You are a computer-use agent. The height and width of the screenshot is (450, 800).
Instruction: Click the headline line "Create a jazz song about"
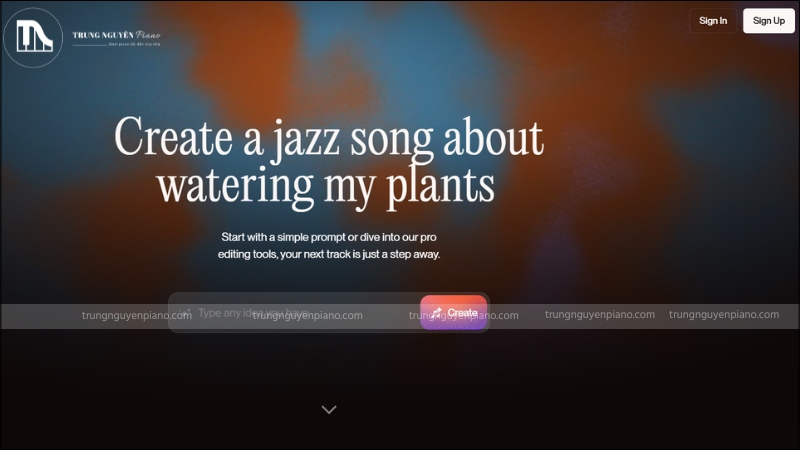329,139
